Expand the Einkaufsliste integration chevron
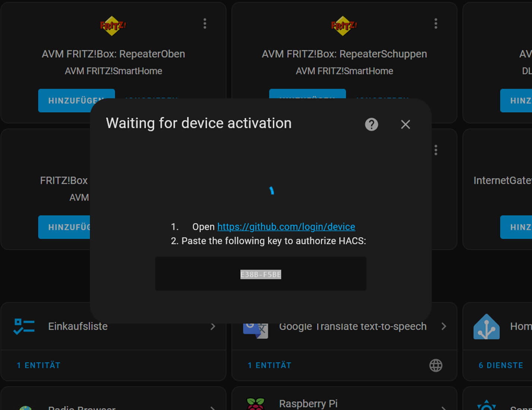This screenshot has height=410, width=532. point(213,327)
